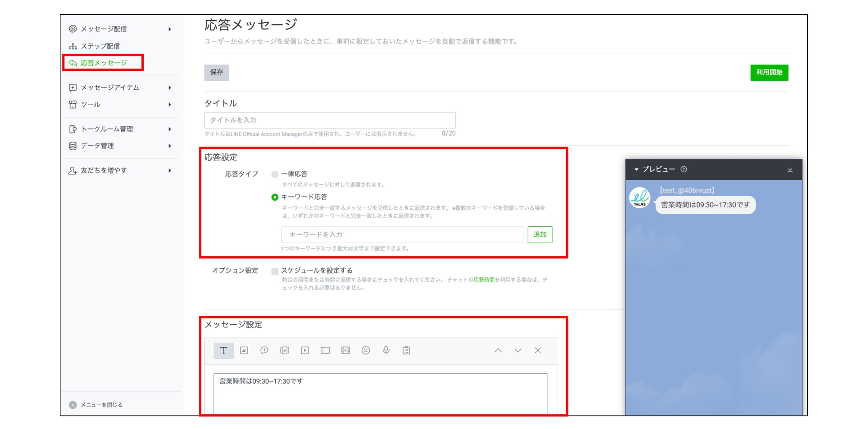Select the video message icon
The width and height of the screenshot is (868, 429).
pos(305,351)
